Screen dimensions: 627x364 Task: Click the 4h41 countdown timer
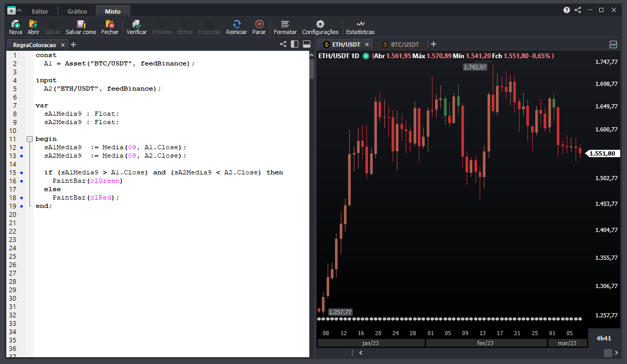pos(604,338)
